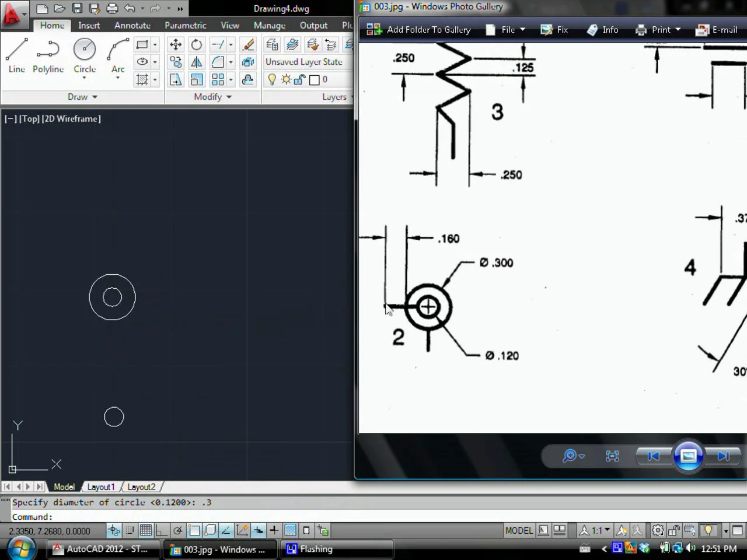Switch to the Insert ribbon tab

tap(89, 25)
